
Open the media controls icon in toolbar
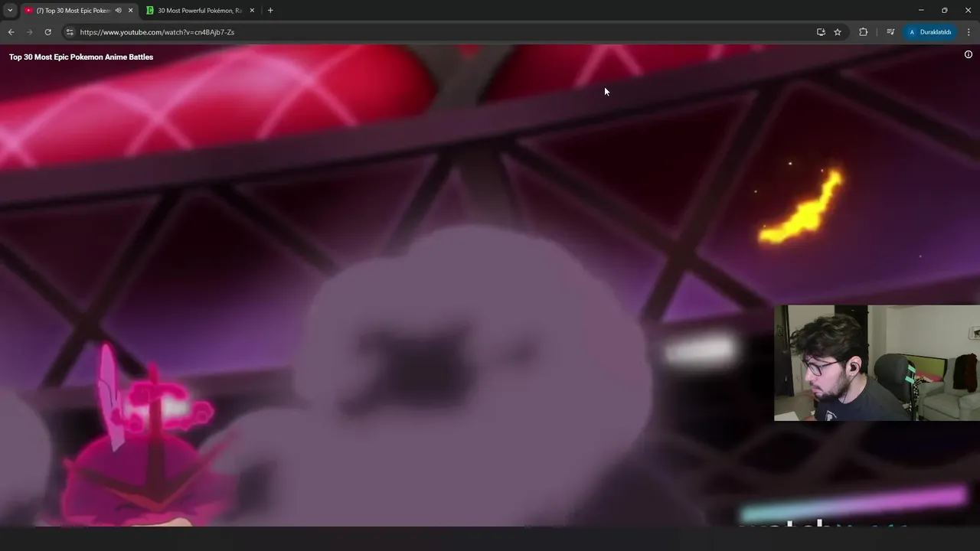click(890, 32)
